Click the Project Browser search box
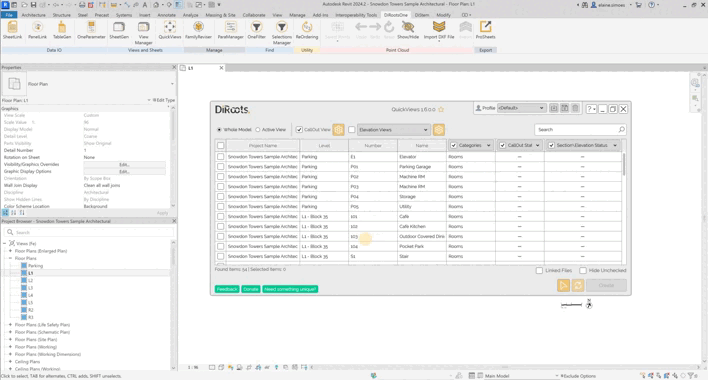The width and height of the screenshot is (708, 380). tap(89, 232)
